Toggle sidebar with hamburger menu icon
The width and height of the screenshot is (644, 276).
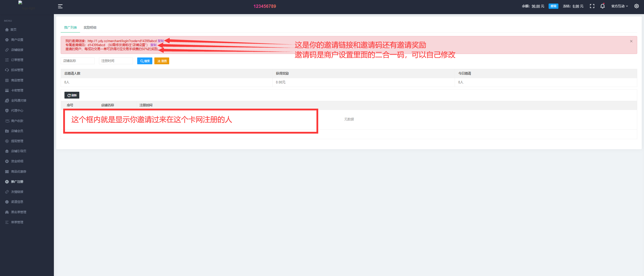click(x=60, y=6)
